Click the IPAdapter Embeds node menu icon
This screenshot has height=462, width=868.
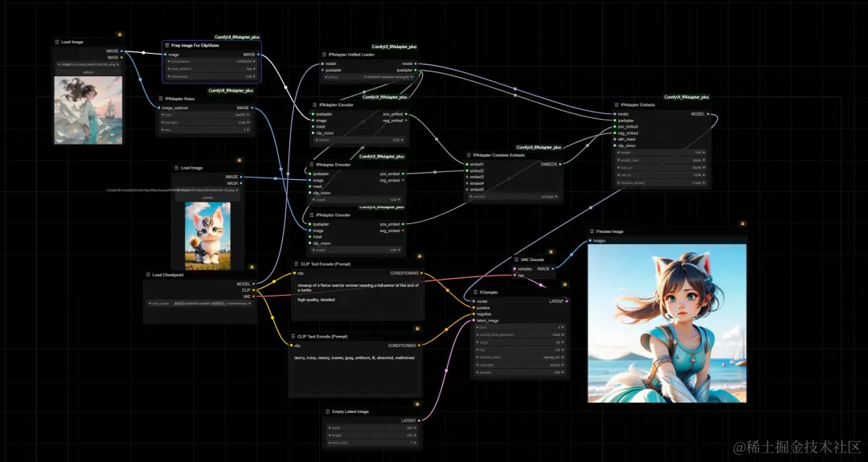coord(616,104)
